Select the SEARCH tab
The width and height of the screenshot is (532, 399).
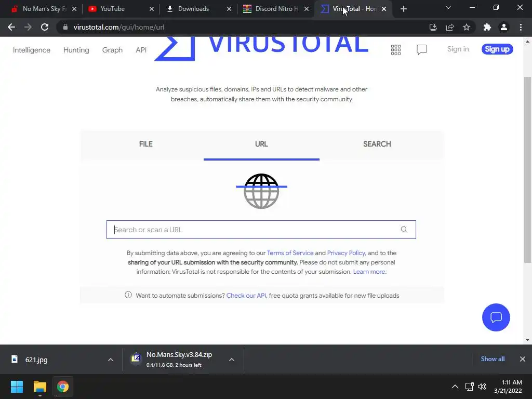[377, 144]
